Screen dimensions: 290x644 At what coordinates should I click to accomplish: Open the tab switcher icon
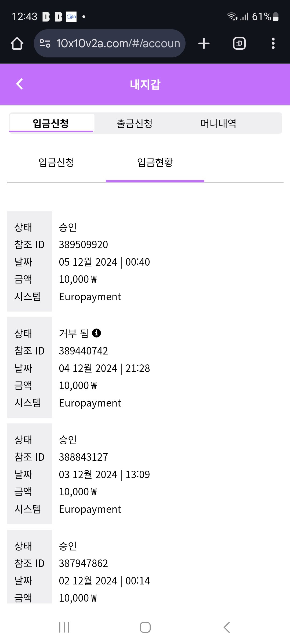(x=239, y=43)
